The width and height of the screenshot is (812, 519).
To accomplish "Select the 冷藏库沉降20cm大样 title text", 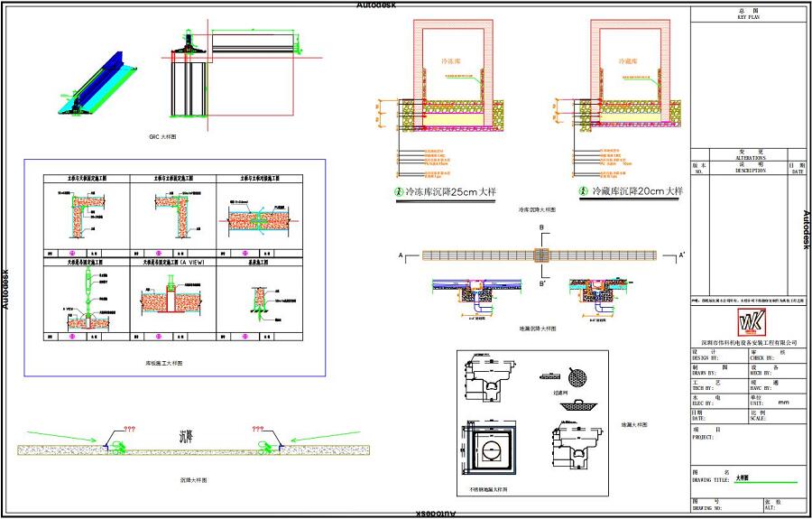I will 635,192.
